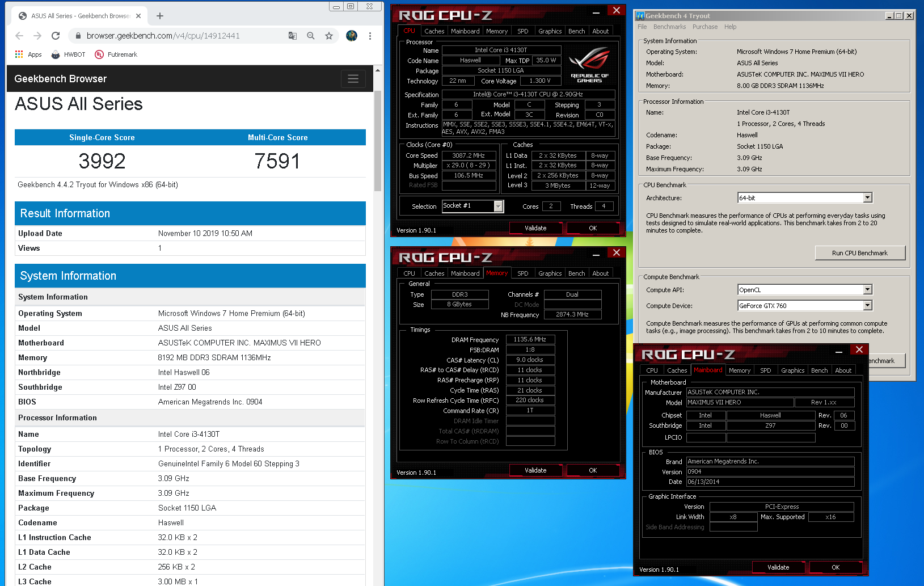Click the CAS# Latency 9.0 clocks value

(530, 360)
